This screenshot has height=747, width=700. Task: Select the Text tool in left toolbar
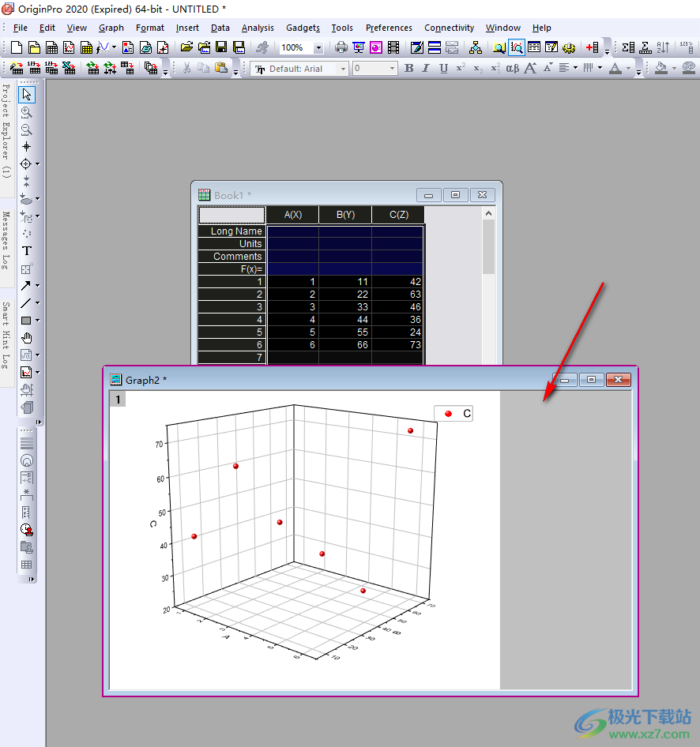point(26,251)
